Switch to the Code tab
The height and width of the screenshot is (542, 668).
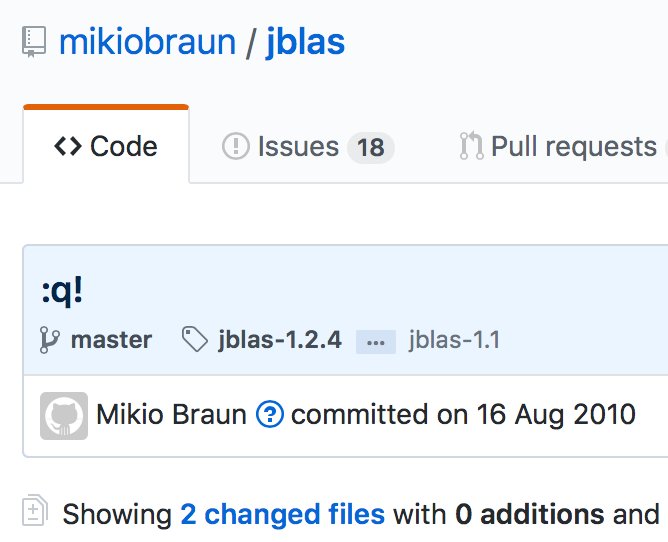[x=106, y=147]
